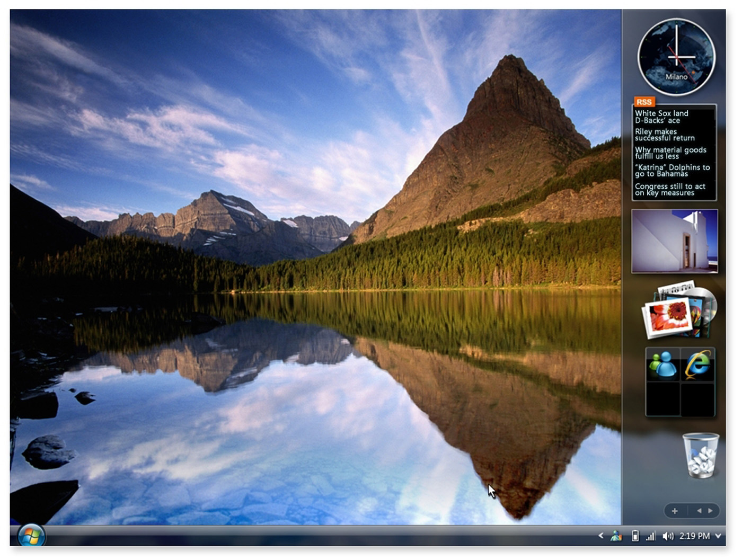This screenshot has height=560, width=742.
Task: Open the wireless network signal icon
Action: tap(650, 536)
